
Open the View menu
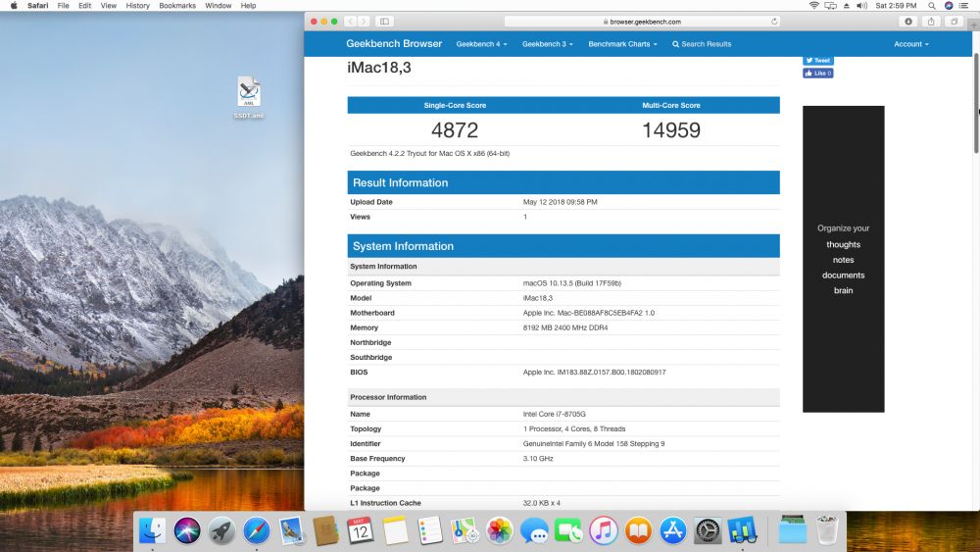point(109,6)
